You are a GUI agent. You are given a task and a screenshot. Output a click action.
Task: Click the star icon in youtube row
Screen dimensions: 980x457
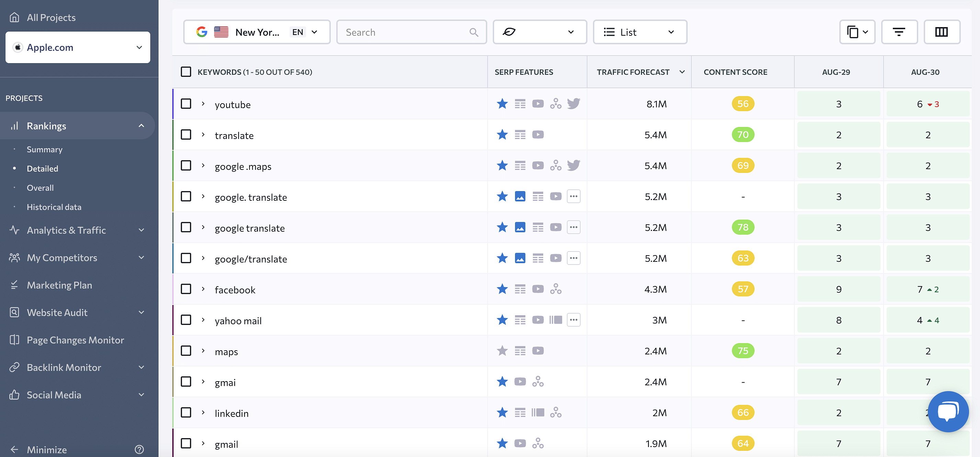pos(502,104)
